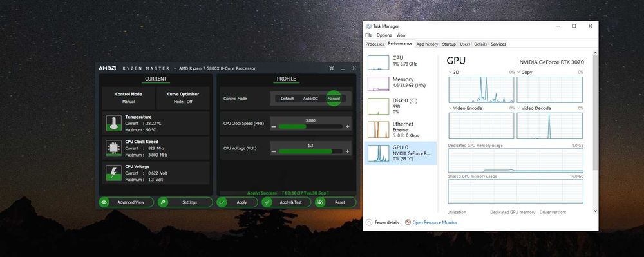This screenshot has height=257, width=644.
Task: Click the Reset button in Ryzen Master
Action: click(336, 202)
